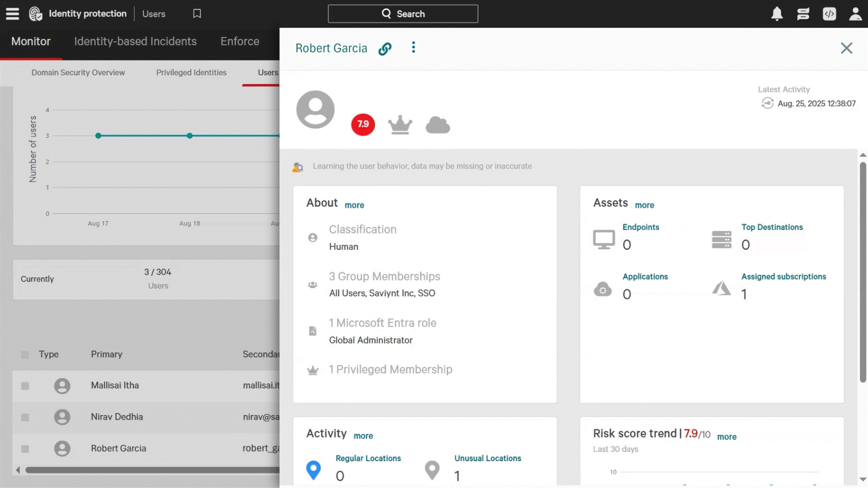Open the user account profile icon
This screenshot has height=488, width=868.
click(x=855, y=14)
